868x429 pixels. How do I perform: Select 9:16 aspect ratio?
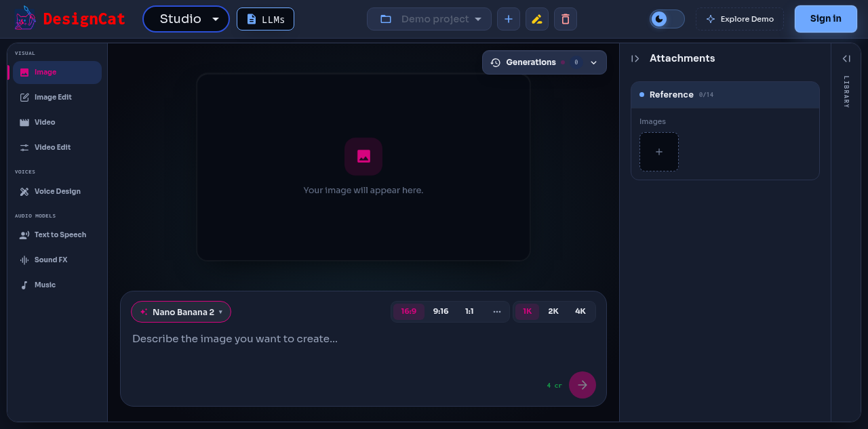pos(441,312)
